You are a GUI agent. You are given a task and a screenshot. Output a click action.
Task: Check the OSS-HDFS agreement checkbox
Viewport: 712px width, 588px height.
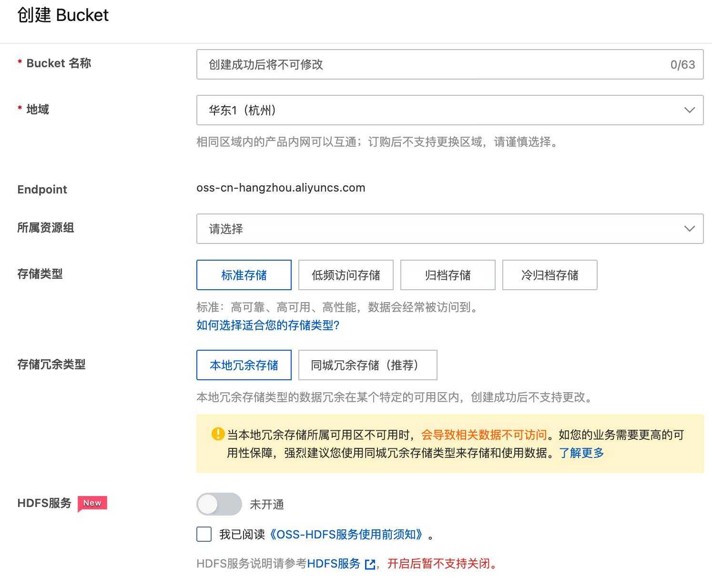pyautogui.click(x=204, y=534)
